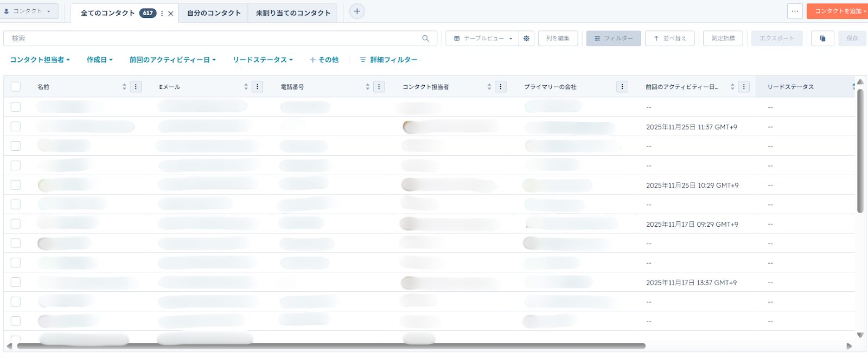
Task: Expand the テーブルビュー view selector
Action: click(483, 39)
